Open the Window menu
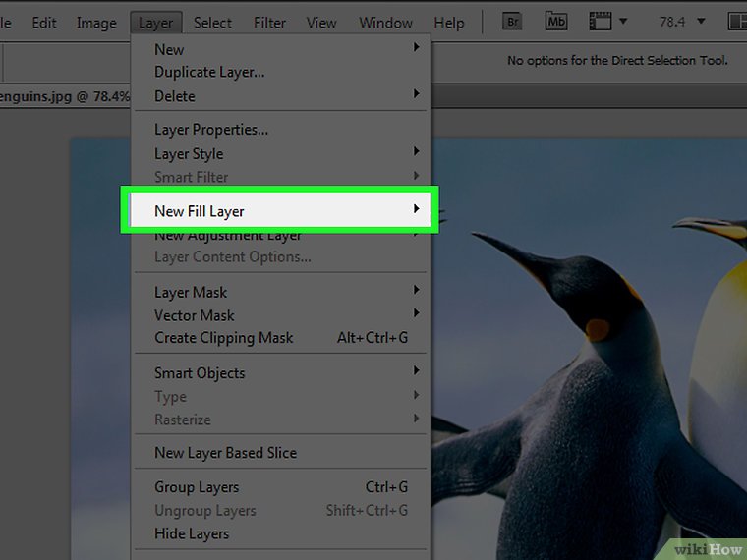 coord(385,23)
